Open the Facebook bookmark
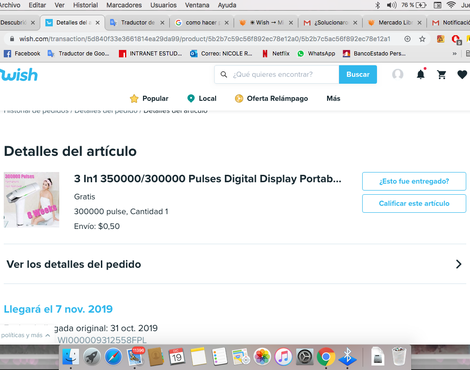The width and height of the screenshot is (470, 370). (22, 54)
